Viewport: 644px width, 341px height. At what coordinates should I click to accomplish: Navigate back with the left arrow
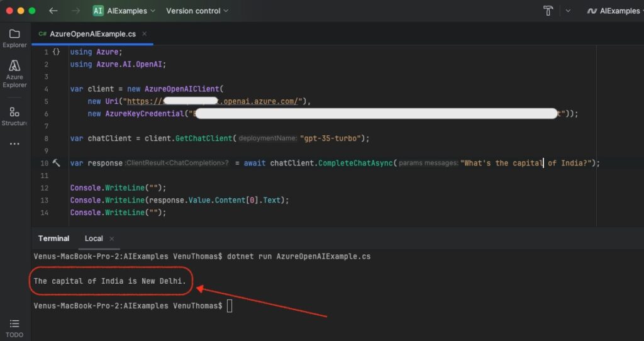(x=53, y=11)
